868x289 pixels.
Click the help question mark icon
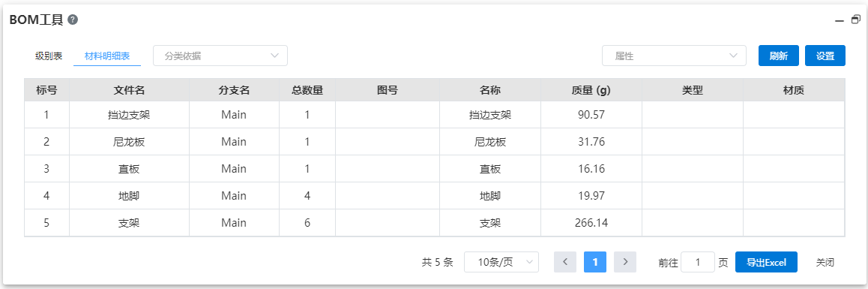tap(73, 20)
